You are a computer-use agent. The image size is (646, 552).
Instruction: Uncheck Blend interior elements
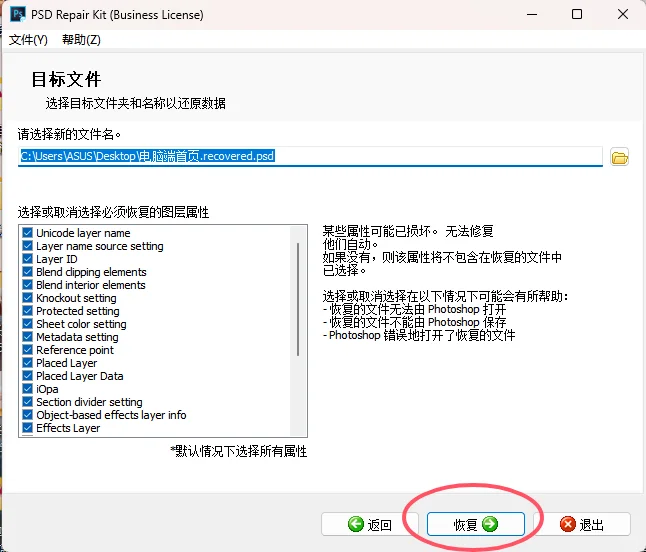pos(28,285)
